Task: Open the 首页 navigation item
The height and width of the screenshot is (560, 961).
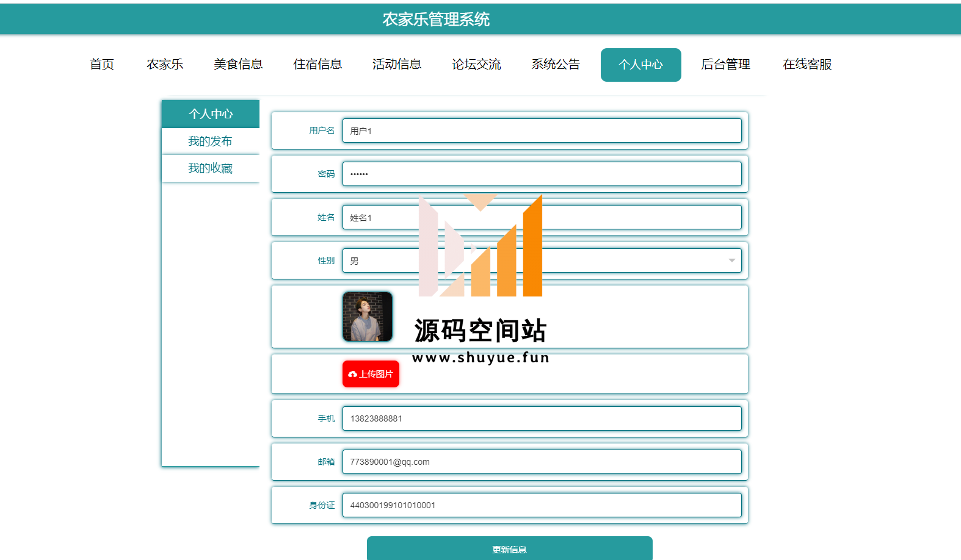Action: [102, 65]
